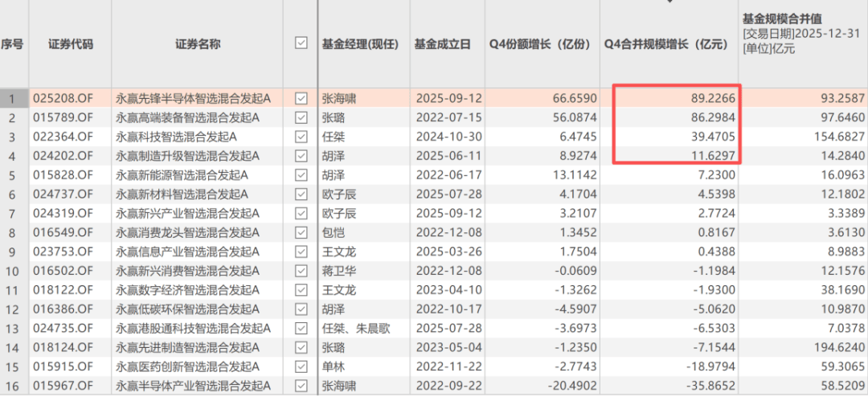Uncheck the checkbox for row 025208.OF
This screenshot has width=868, height=397.
point(301,98)
